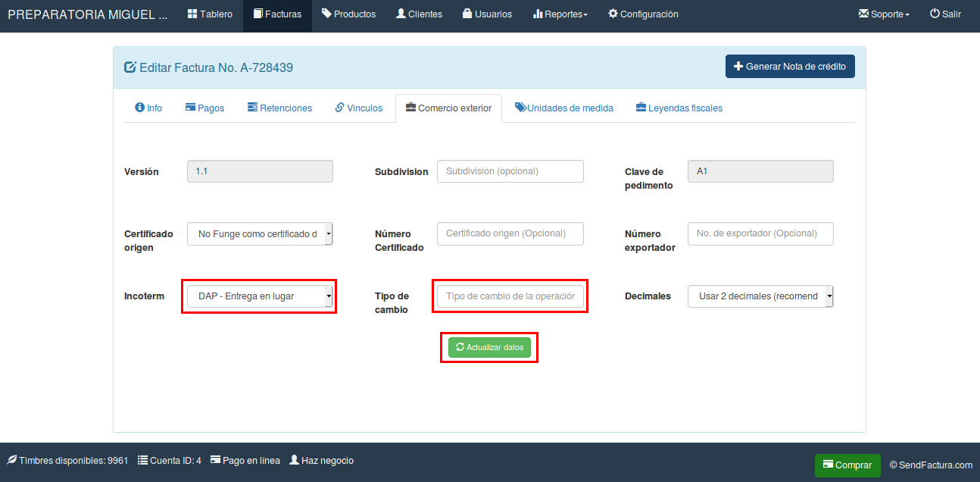Open Tablero from the top navigation
This screenshot has height=482, width=980.
210,14
